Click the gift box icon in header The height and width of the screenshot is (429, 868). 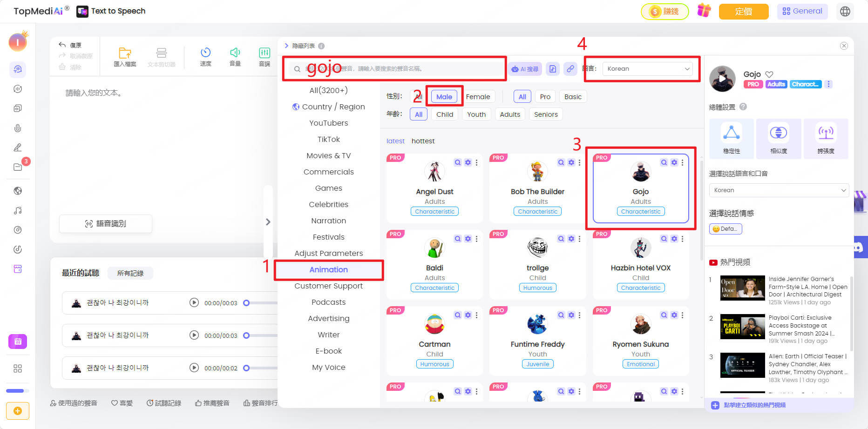coord(704,11)
